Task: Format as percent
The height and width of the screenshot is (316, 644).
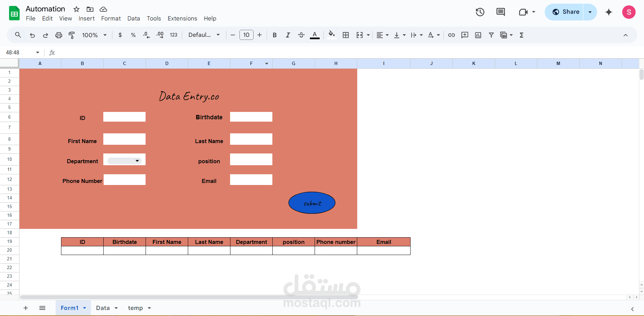Action: pos(133,35)
